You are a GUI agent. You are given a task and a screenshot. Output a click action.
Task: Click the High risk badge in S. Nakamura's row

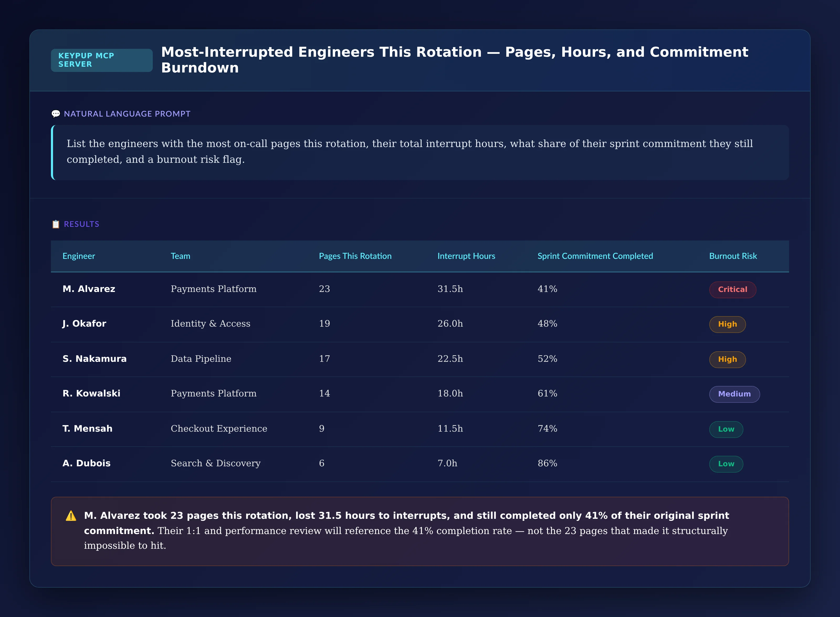[727, 359]
